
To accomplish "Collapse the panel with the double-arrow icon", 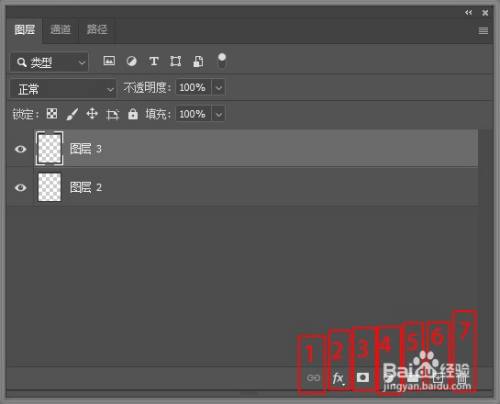I will coord(469,13).
